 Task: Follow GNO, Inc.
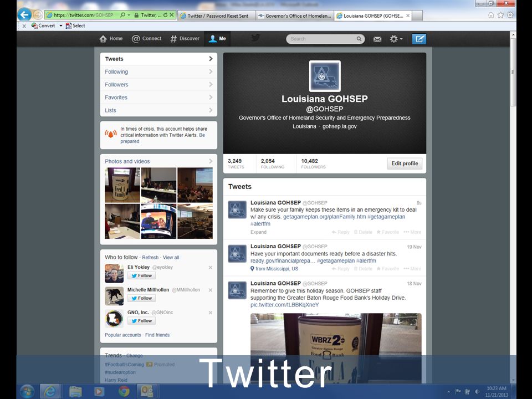[141, 321]
